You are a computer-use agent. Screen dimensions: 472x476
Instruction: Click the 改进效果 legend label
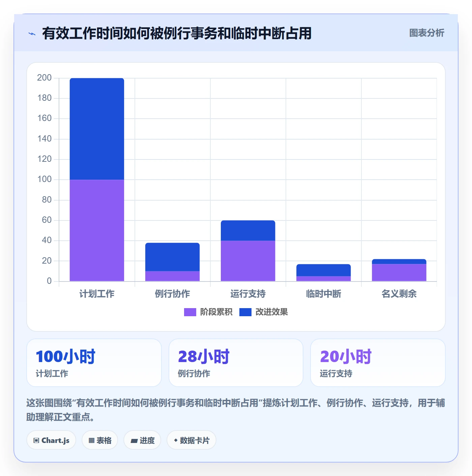point(272,312)
